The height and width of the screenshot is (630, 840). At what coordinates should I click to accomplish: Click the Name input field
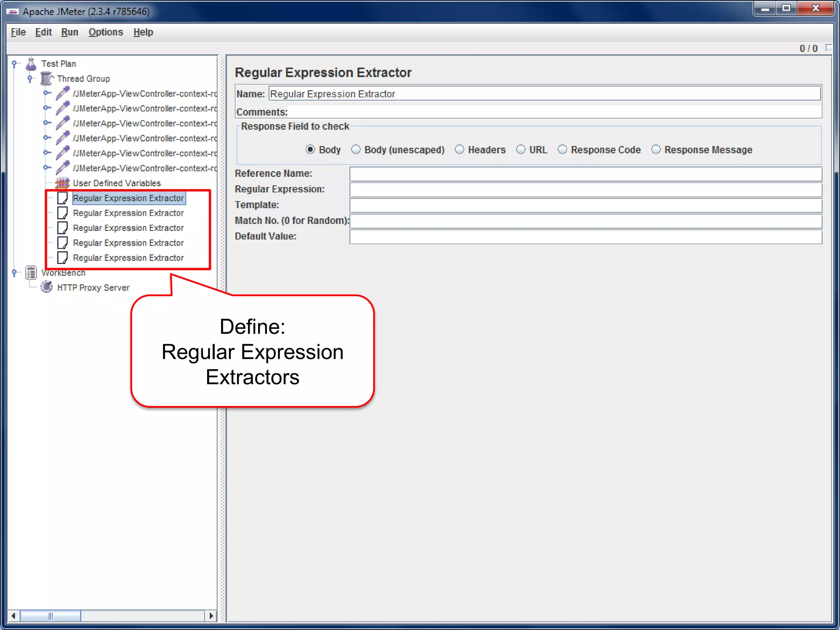pos(545,94)
